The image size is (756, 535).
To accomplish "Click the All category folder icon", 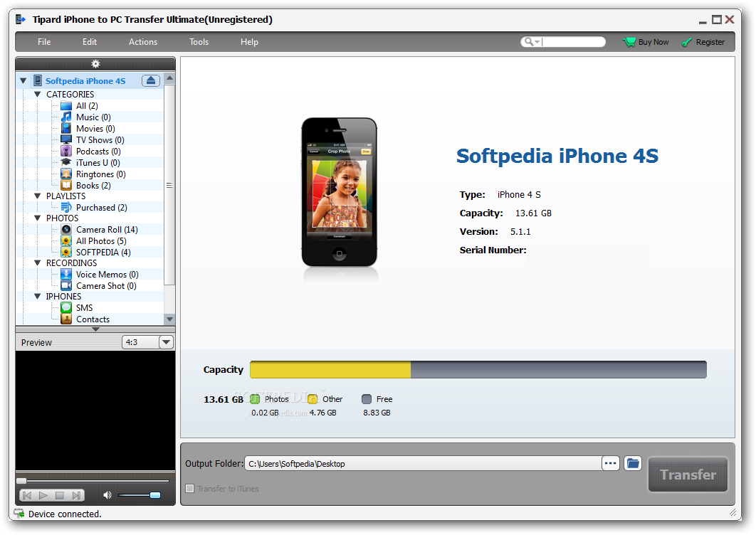I will (66, 105).
